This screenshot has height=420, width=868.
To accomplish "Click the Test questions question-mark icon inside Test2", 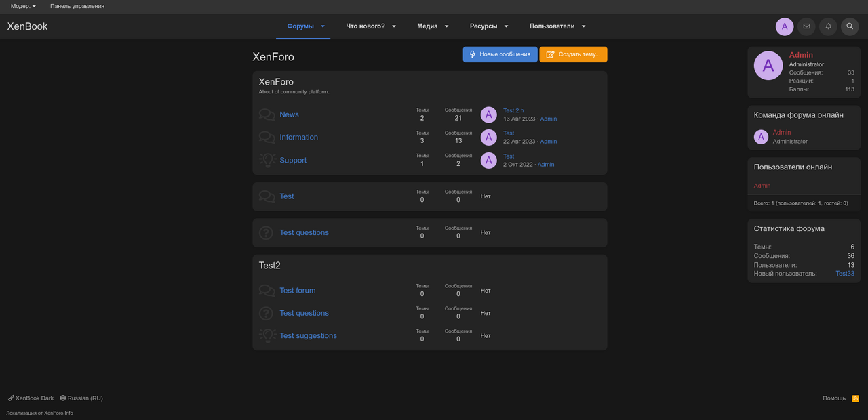I will click(x=267, y=314).
